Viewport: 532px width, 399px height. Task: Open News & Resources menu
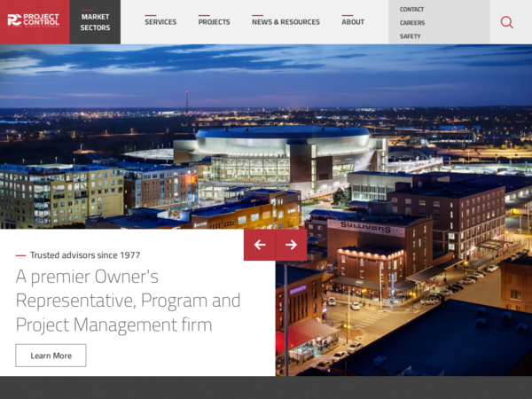point(286,22)
